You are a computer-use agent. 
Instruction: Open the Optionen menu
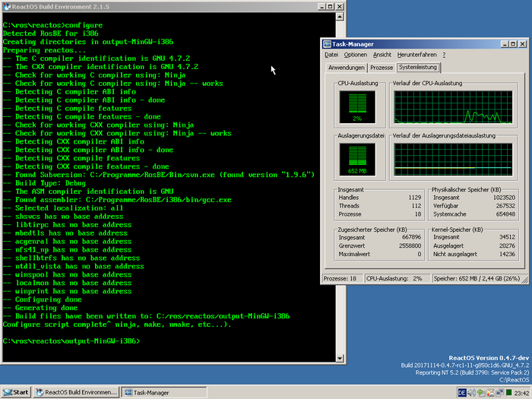(355, 55)
